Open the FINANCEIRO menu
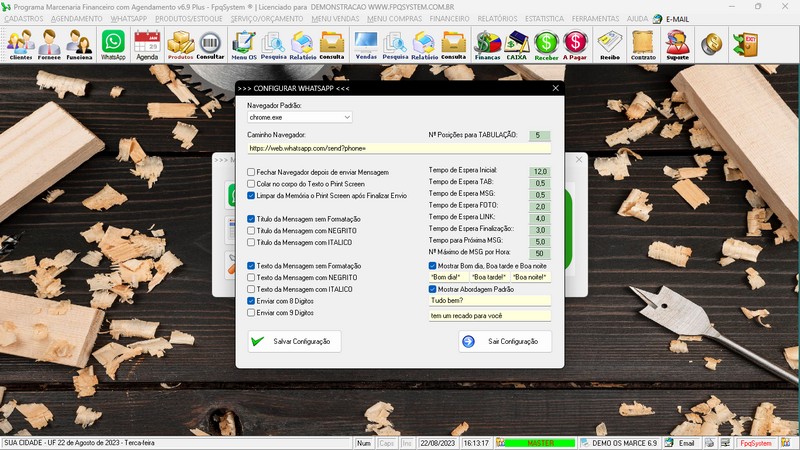 449,19
